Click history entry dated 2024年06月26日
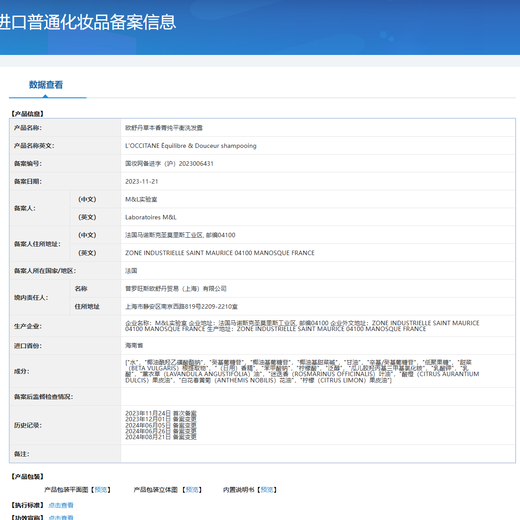This screenshot has height=520, width=520. click(x=161, y=431)
